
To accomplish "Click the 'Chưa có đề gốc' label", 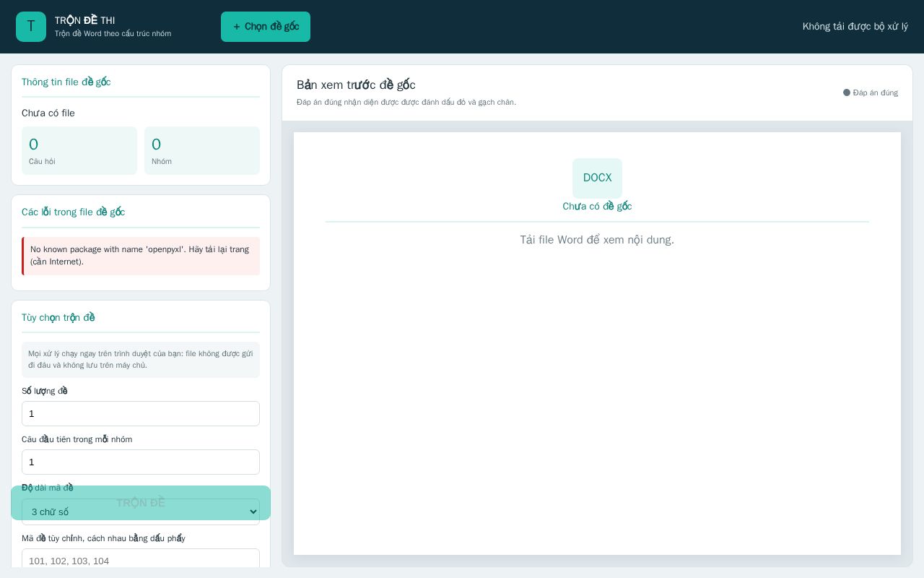I will pos(597,206).
